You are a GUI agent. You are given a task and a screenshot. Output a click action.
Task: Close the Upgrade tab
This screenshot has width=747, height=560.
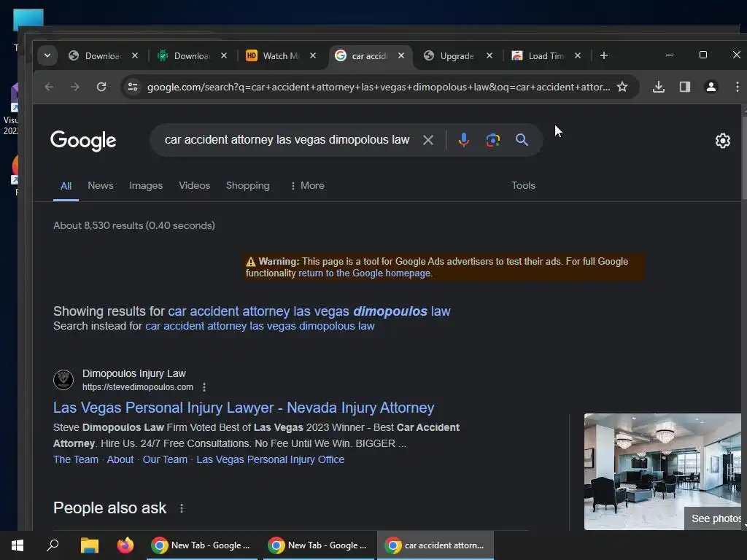tap(489, 55)
